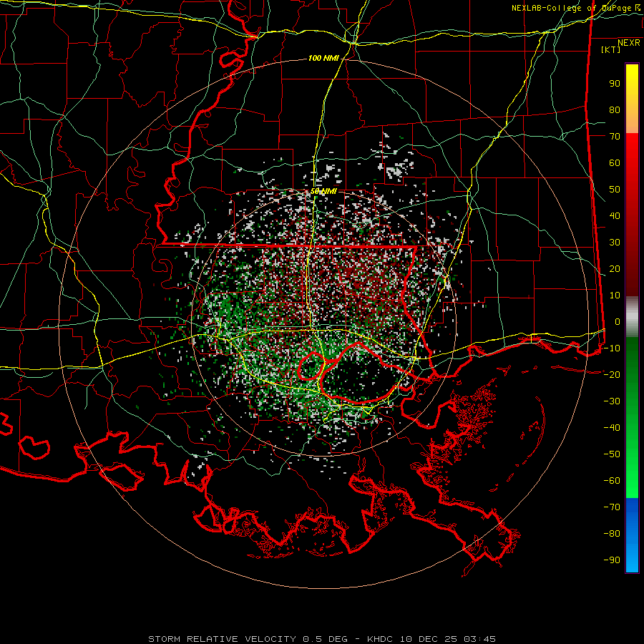Viewport: 644px width, 644px height.
Task: Click the "-40" value on the velocity scale
Action: click(x=612, y=428)
